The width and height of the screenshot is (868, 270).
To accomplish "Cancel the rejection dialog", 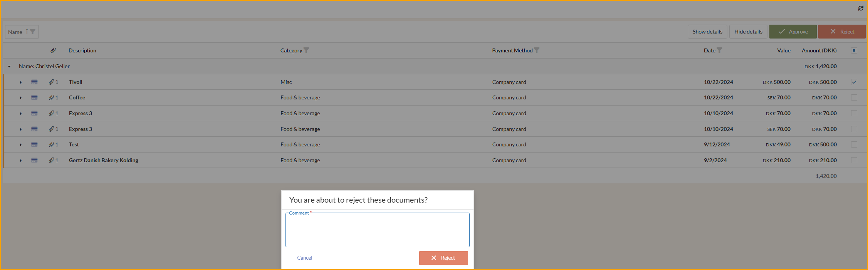I will [x=304, y=258].
